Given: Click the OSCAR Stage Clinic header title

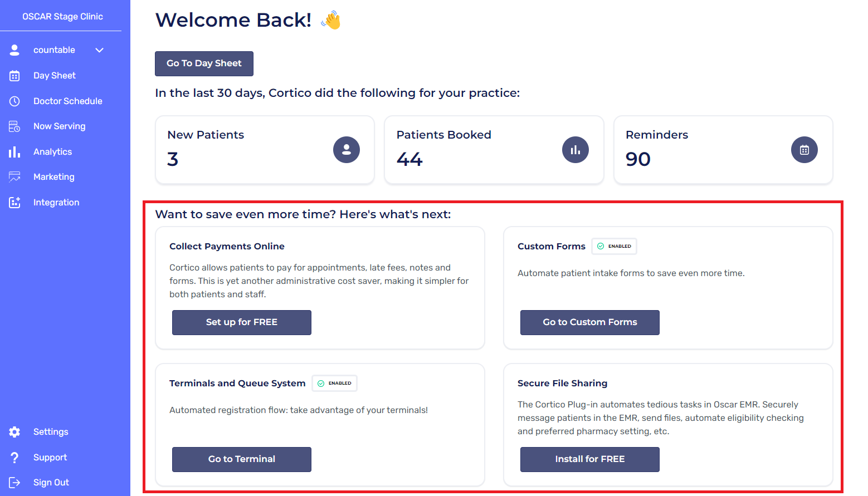Looking at the screenshot, I should [62, 17].
